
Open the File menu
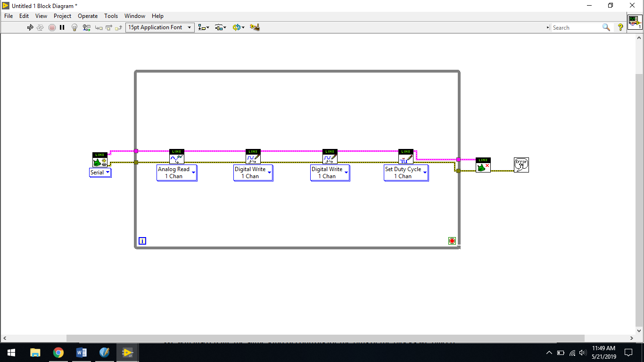click(8, 16)
